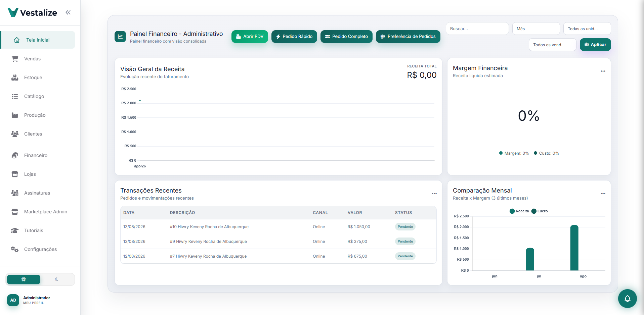Click the VALOR column header
Viewport: 644px width, 315px height.
[355, 213]
